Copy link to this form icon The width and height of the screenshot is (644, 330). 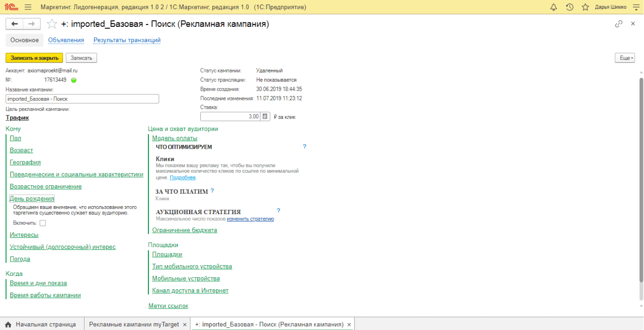(619, 24)
